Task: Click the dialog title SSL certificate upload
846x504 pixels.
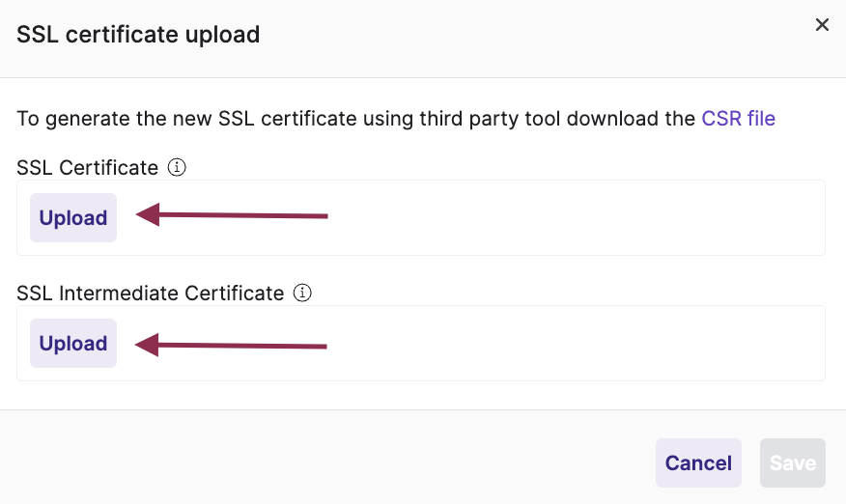Action: pyautogui.click(x=138, y=35)
